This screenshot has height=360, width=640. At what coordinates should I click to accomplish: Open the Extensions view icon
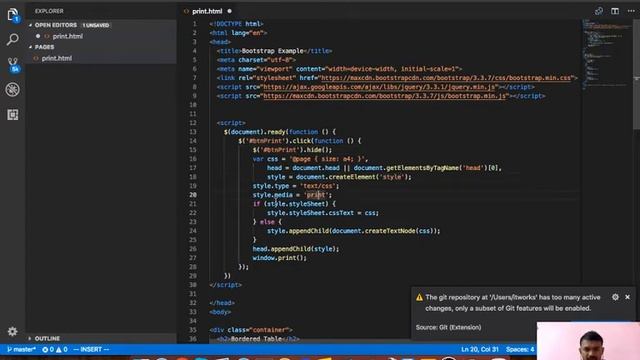tap(13, 115)
